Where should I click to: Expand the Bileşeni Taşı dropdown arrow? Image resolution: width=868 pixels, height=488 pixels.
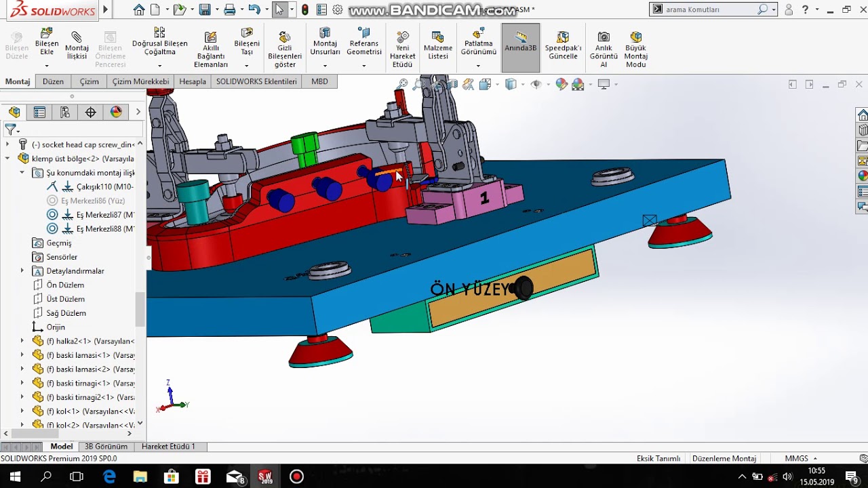(246, 66)
